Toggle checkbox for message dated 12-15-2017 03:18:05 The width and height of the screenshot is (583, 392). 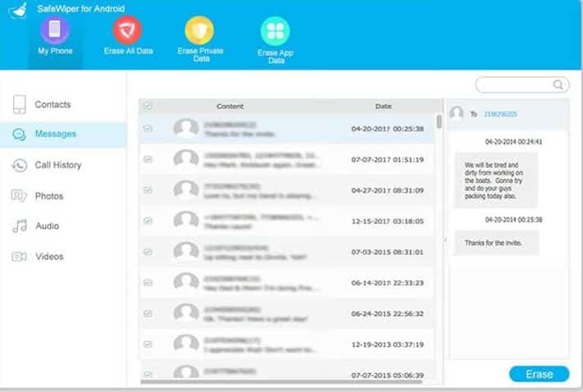coord(148,221)
